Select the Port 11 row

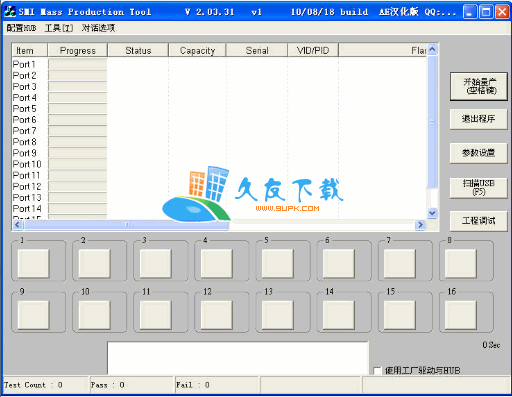click(x=219, y=175)
